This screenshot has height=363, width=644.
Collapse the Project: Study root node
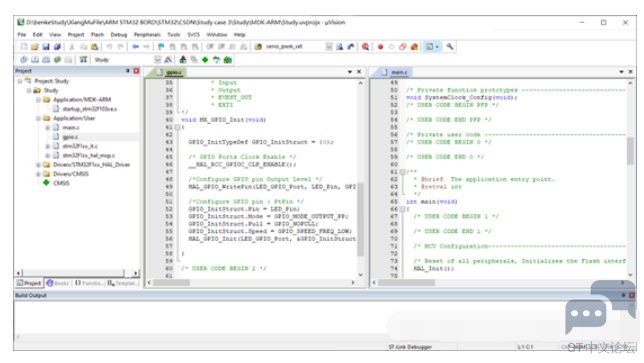(x=20, y=81)
